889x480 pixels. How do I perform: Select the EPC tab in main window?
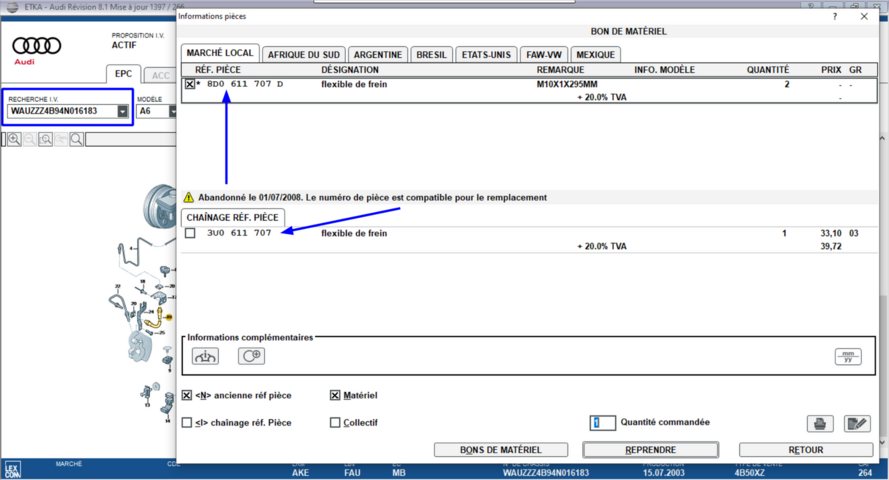(x=123, y=74)
